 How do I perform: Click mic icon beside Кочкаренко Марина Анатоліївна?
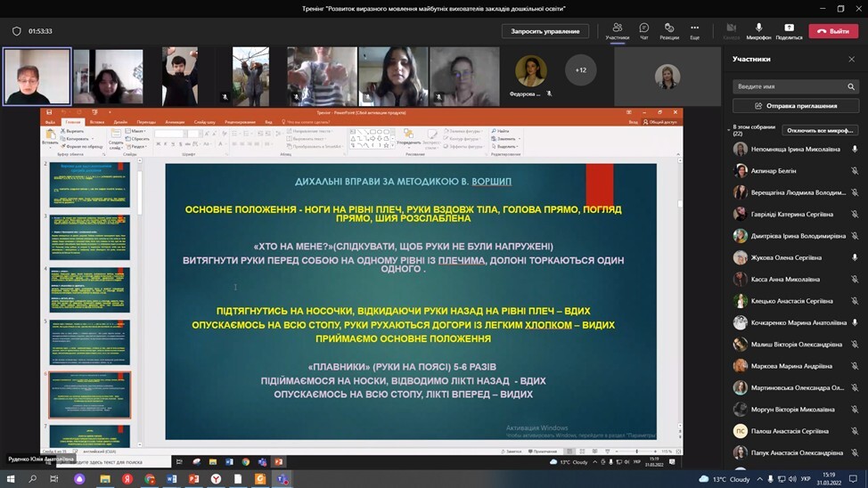pyautogui.click(x=855, y=322)
